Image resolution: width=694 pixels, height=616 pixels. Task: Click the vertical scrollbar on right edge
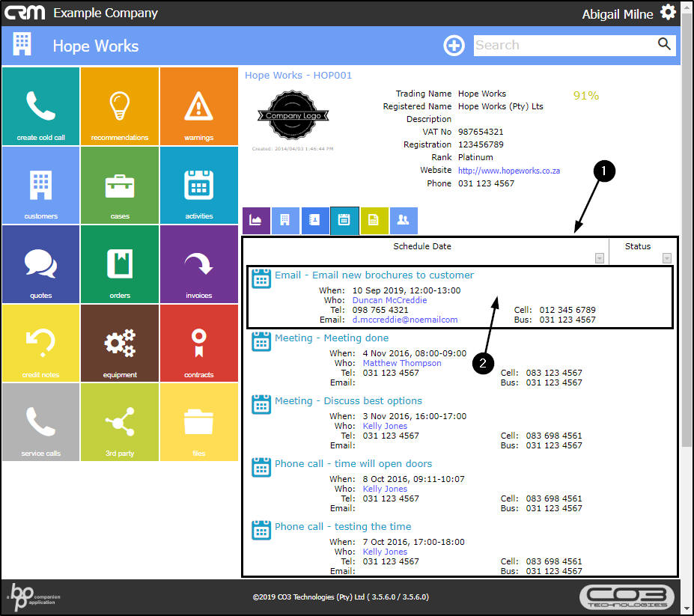(x=687, y=230)
